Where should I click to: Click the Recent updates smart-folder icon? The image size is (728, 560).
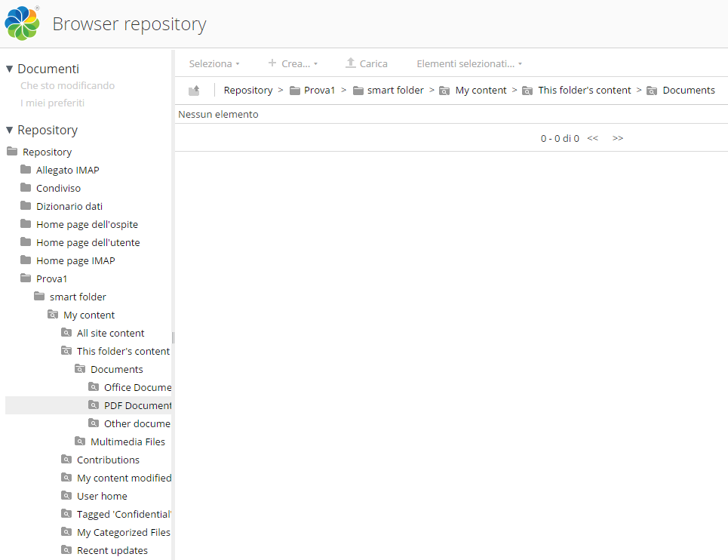[66, 550]
